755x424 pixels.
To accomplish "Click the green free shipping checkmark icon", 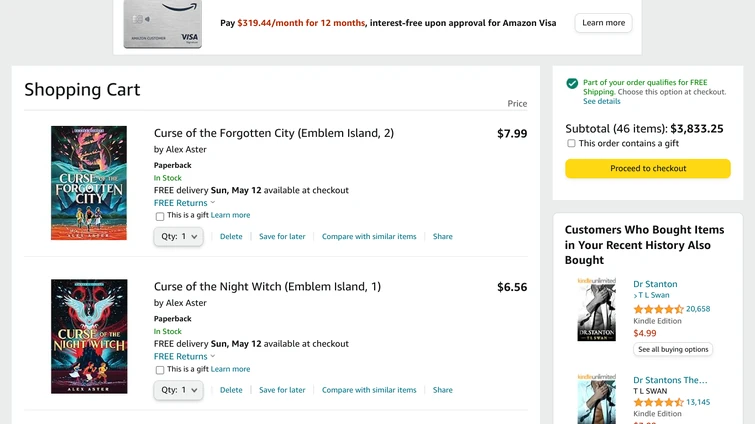I will pos(572,84).
